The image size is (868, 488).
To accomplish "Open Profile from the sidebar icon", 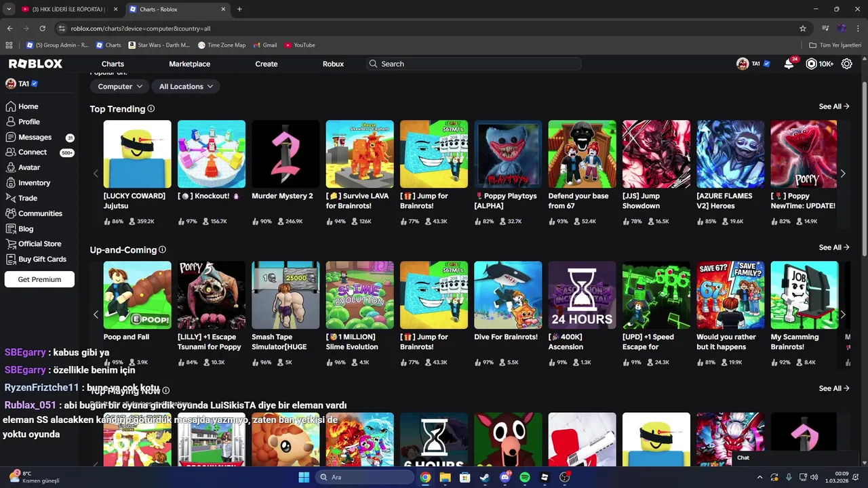I will (x=10, y=122).
